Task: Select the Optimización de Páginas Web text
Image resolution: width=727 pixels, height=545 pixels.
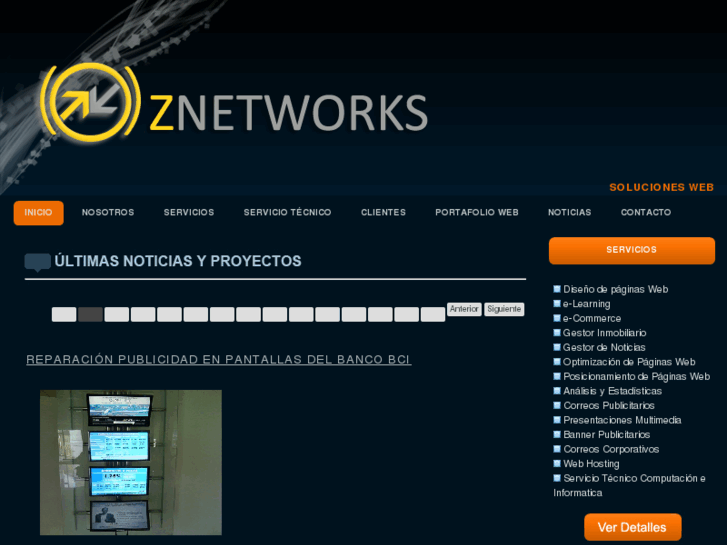Action: 629,362
